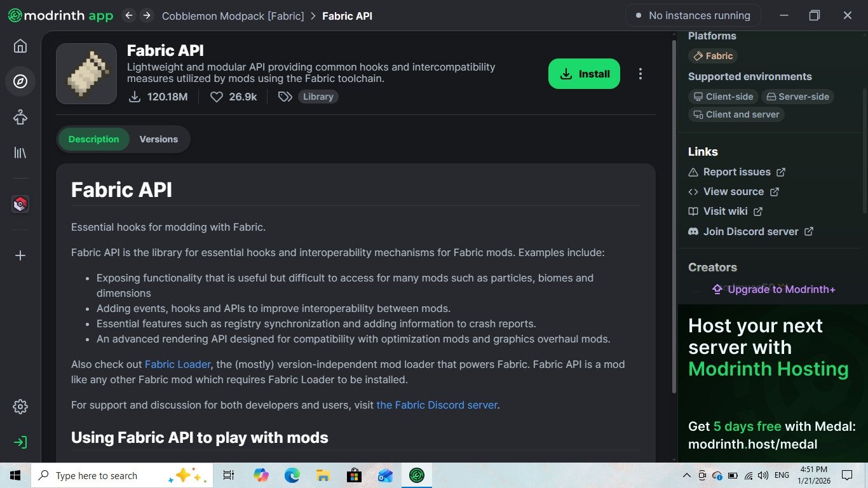Open the Discover content compass icon
This screenshot has height=488, width=868.
coord(20,81)
